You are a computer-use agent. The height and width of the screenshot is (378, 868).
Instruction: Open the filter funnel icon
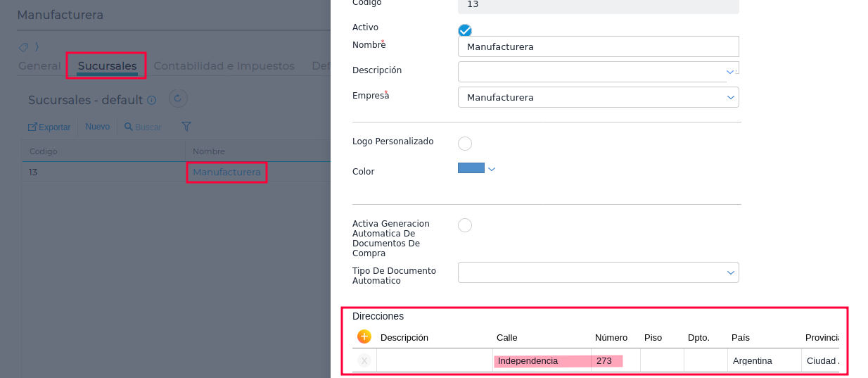(186, 127)
